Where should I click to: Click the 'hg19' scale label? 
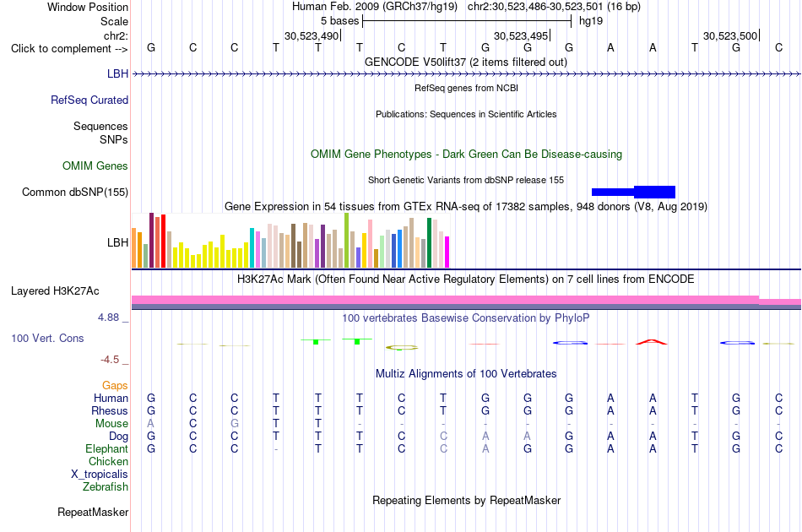[x=591, y=21]
